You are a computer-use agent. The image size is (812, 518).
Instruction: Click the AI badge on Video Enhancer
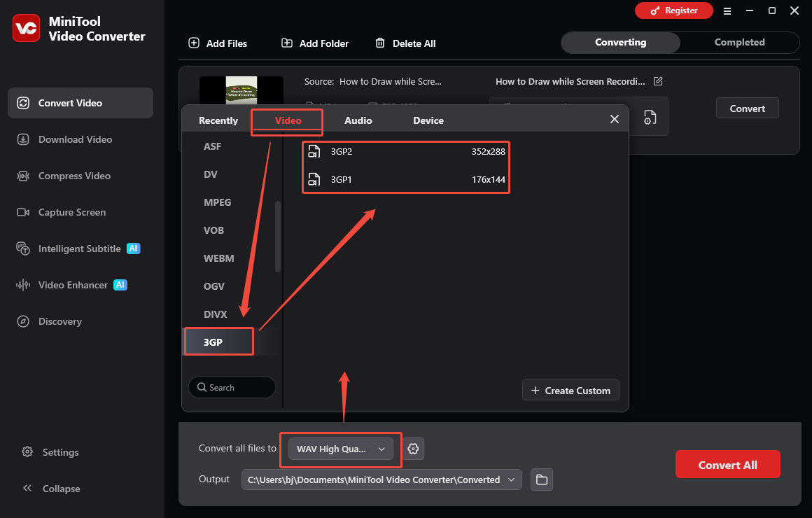pos(120,285)
